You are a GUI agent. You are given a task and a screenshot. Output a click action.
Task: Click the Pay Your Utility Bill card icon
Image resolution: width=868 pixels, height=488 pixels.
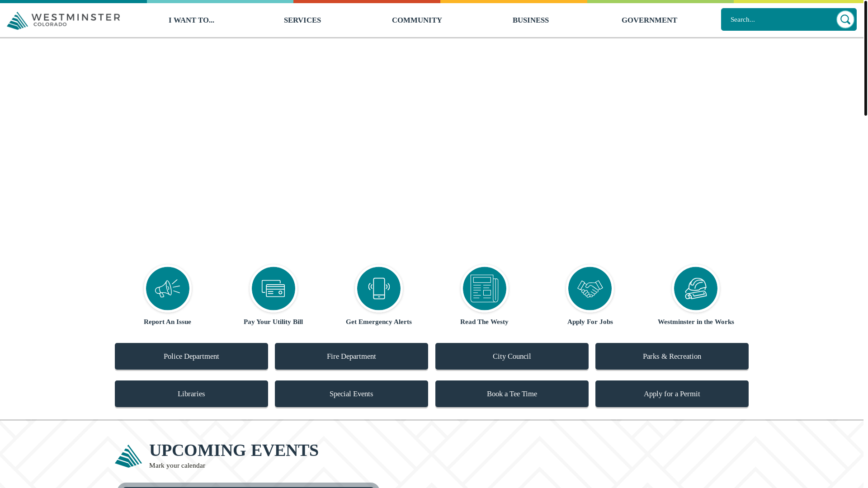pyautogui.click(x=274, y=288)
